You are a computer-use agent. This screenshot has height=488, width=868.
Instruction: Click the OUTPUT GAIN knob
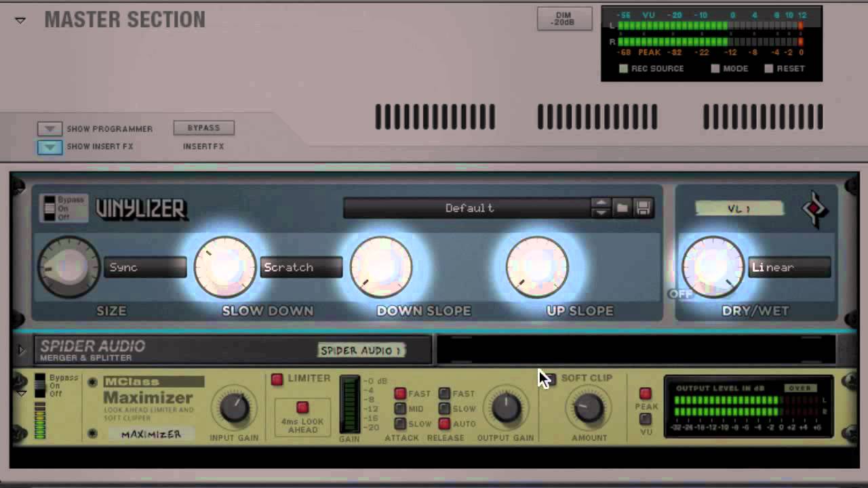click(x=505, y=407)
